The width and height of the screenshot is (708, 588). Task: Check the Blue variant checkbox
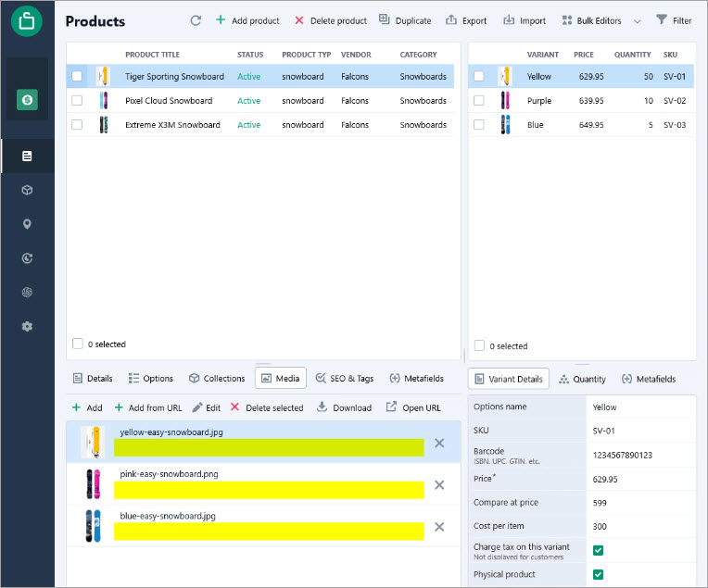pos(479,125)
